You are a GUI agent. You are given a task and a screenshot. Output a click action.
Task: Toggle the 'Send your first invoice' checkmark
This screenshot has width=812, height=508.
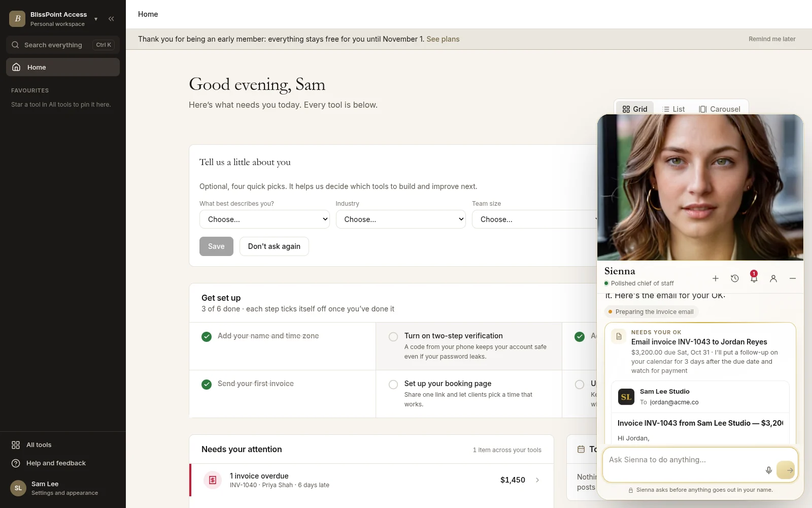pos(207,385)
